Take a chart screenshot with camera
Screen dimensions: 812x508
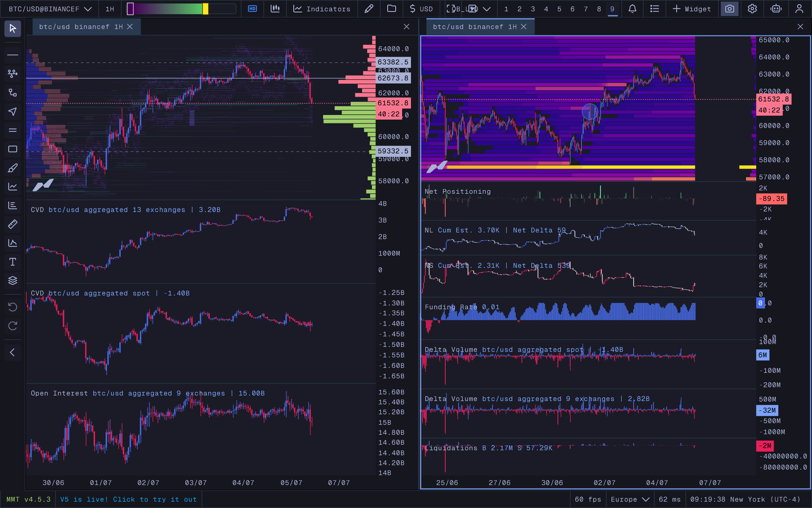coord(730,9)
